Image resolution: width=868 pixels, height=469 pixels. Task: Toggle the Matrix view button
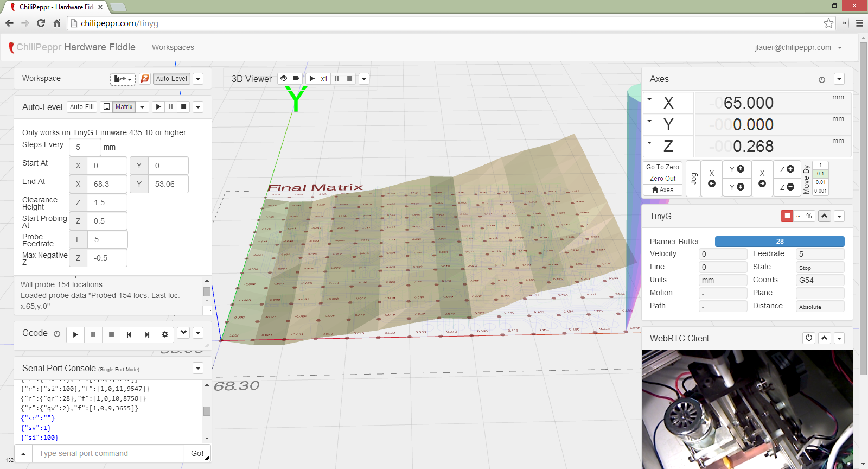(x=124, y=107)
